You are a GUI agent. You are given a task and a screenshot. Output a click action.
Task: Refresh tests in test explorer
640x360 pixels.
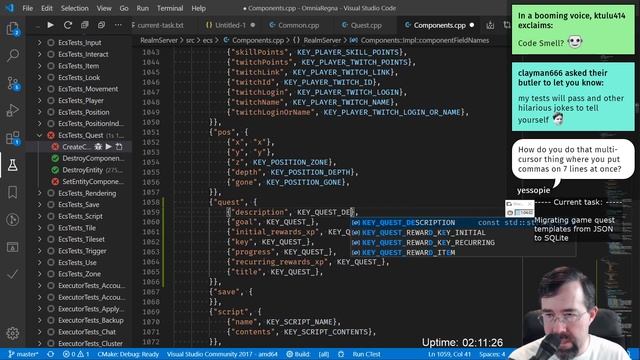point(68,25)
